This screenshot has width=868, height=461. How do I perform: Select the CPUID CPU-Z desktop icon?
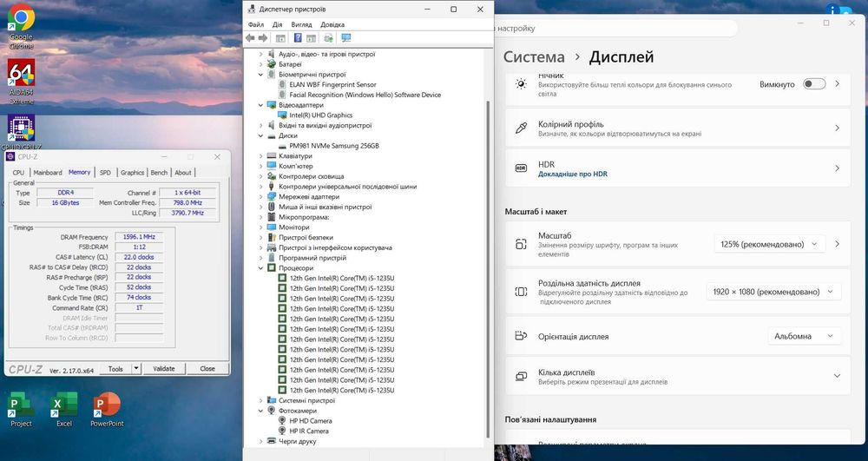tap(21, 132)
